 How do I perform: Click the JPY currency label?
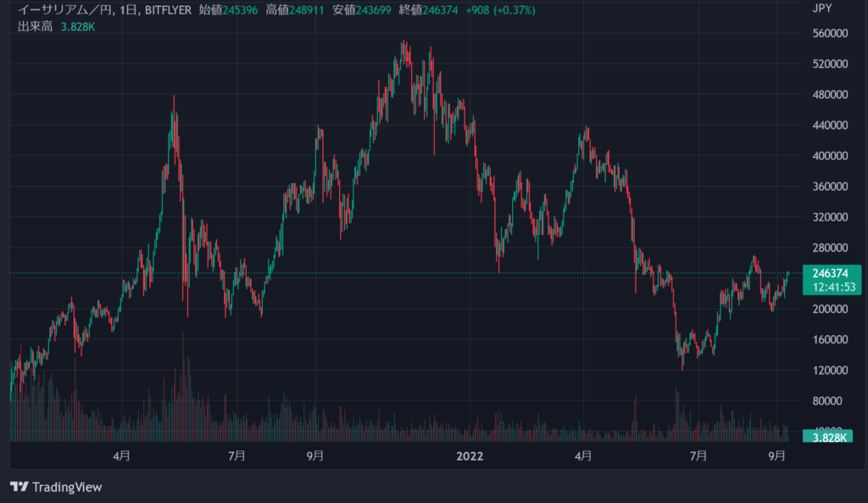click(x=822, y=8)
